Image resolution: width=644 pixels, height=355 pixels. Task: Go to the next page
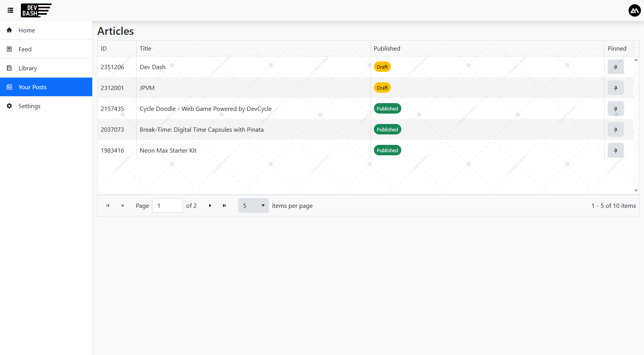coord(210,206)
